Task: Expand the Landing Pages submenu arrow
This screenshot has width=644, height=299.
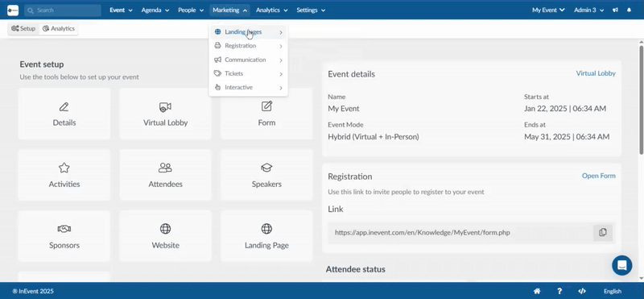Action: coord(280,32)
